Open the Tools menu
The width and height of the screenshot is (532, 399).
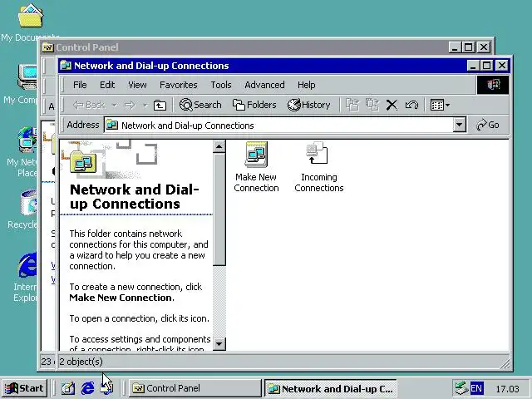pos(221,85)
